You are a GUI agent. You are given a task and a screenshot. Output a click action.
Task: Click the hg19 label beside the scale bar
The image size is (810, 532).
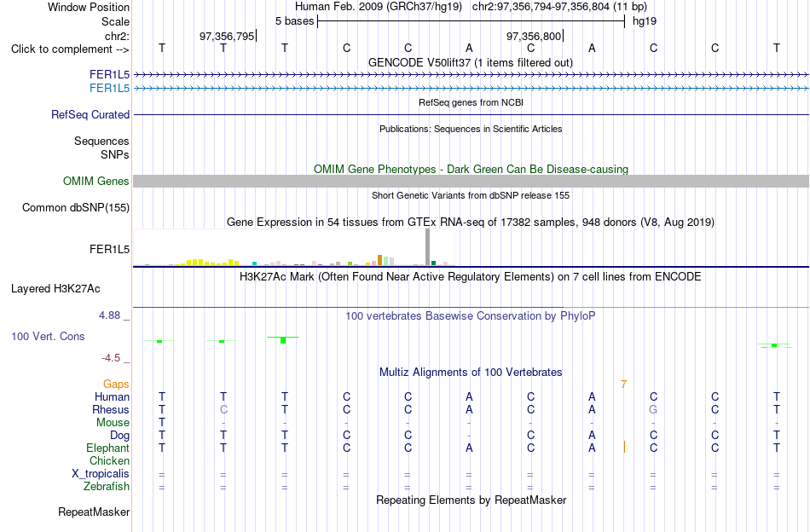click(645, 21)
